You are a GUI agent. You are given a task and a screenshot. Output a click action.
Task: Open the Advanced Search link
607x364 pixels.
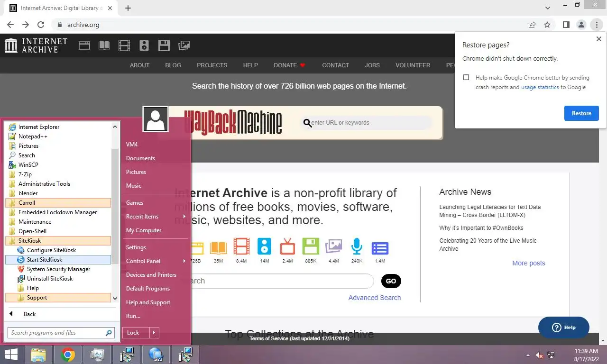click(375, 298)
